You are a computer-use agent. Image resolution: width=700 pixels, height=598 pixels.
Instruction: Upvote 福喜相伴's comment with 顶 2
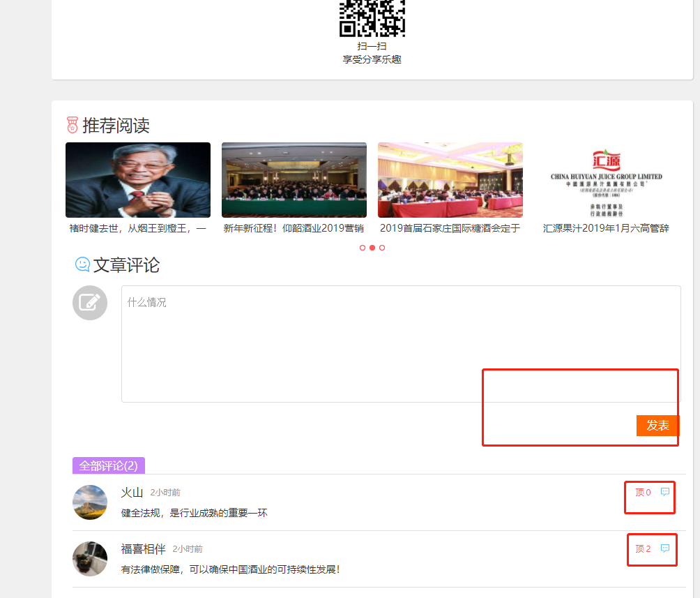coord(642,549)
